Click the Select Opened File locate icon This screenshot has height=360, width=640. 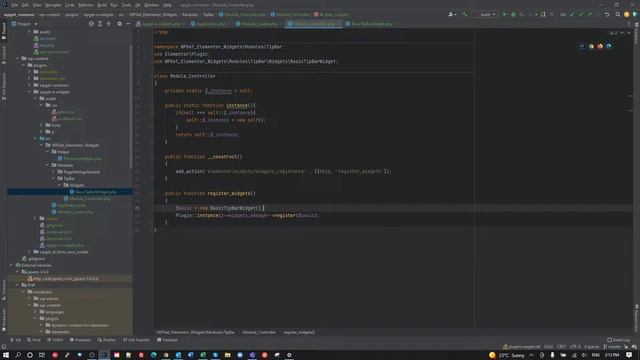pyautogui.click(x=91, y=24)
